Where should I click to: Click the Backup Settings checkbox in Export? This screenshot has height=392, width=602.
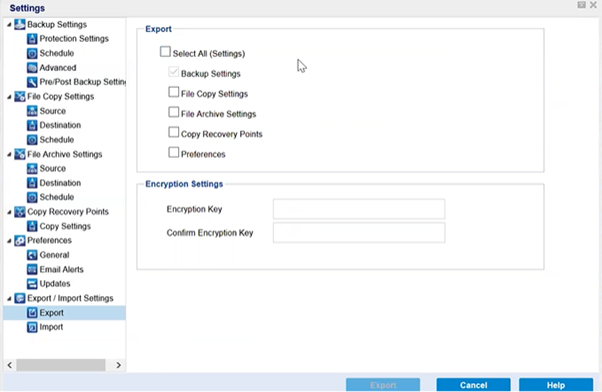coord(174,72)
